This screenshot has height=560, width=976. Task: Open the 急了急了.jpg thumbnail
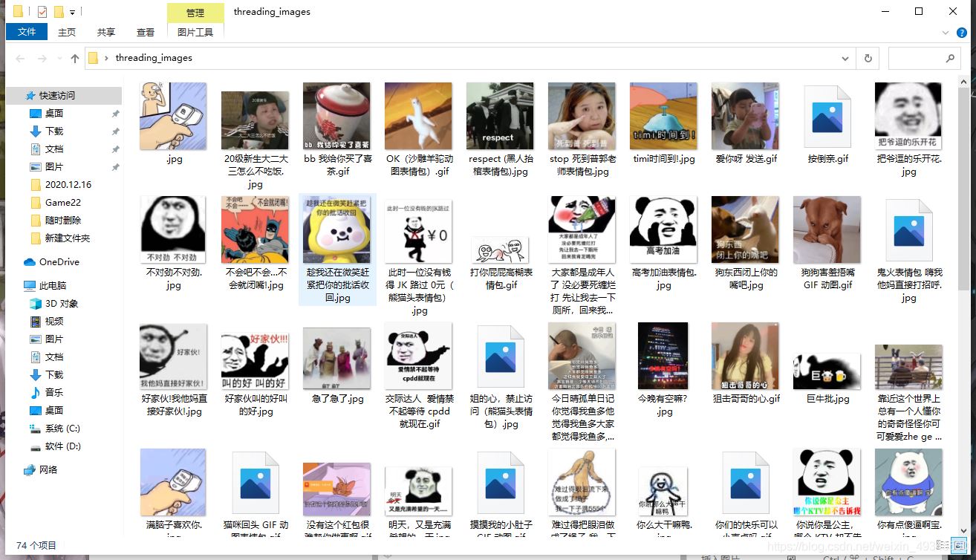pos(336,356)
